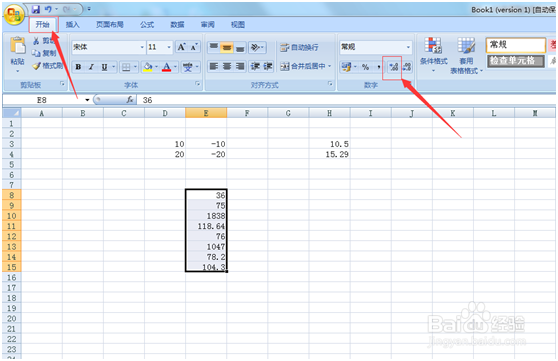Open Merge & Center (合并后居中) dropdown arrow

click(x=330, y=66)
